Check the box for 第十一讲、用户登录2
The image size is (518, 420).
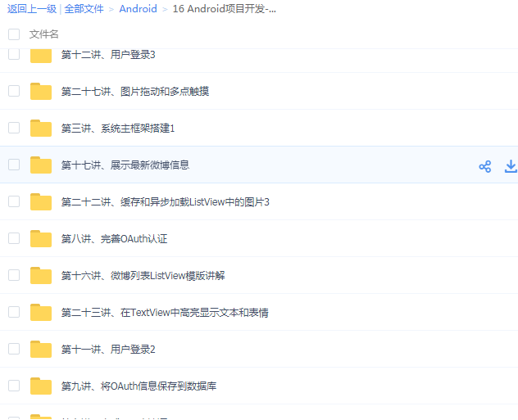coord(14,349)
